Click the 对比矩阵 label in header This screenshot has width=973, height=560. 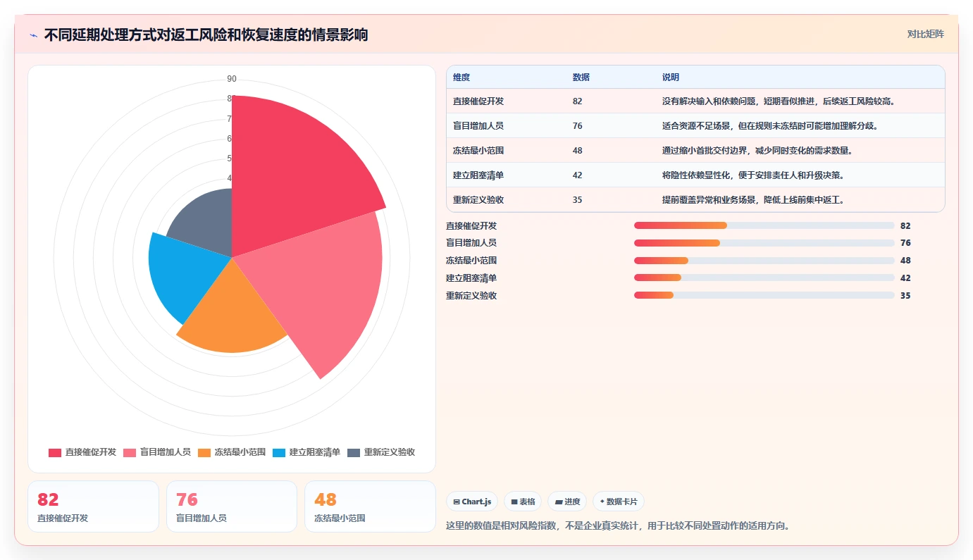click(x=925, y=34)
